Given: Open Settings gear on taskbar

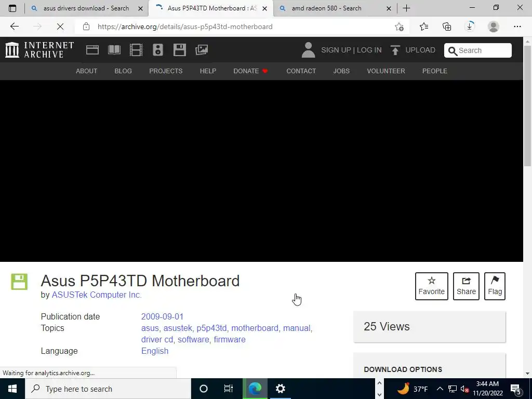Looking at the screenshot, I should [280, 389].
